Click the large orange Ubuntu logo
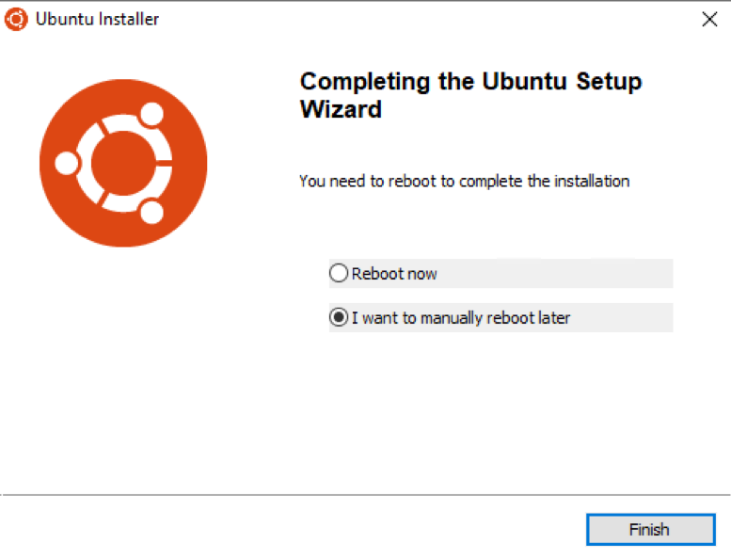The width and height of the screenshot is (731, 560). point(123,163)
